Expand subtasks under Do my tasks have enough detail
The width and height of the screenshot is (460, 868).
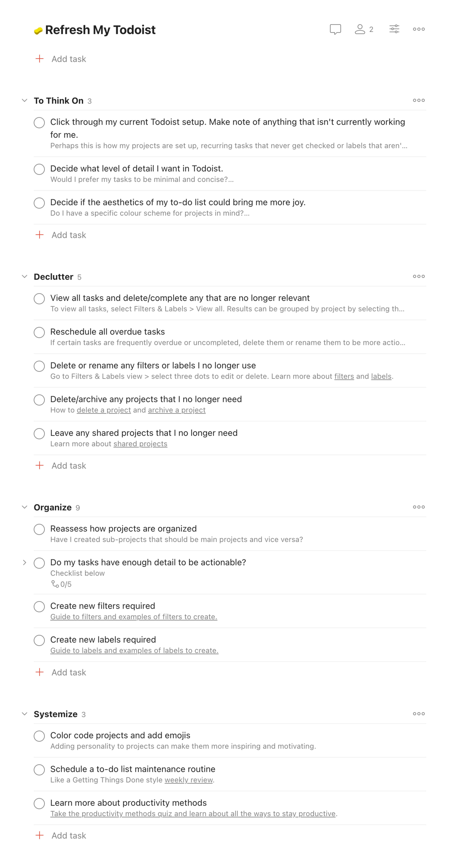[x=25, y=563]
